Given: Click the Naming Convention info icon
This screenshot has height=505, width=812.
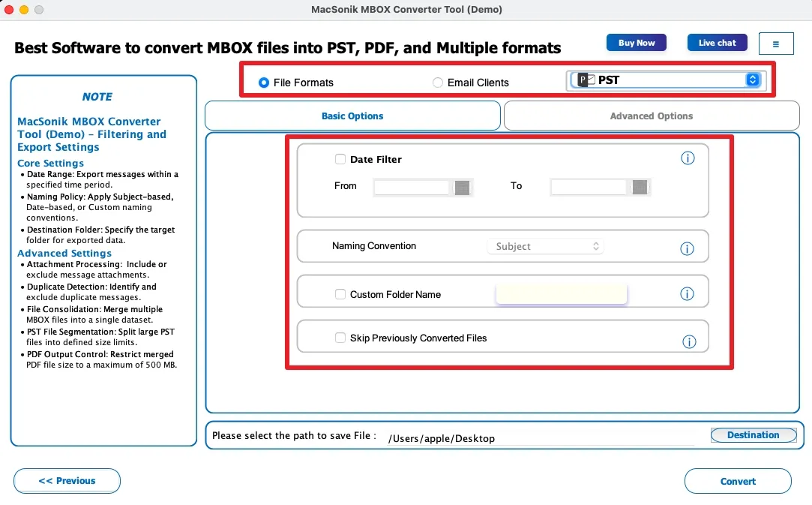Looking at the screenshot, I should coord(687,249).
